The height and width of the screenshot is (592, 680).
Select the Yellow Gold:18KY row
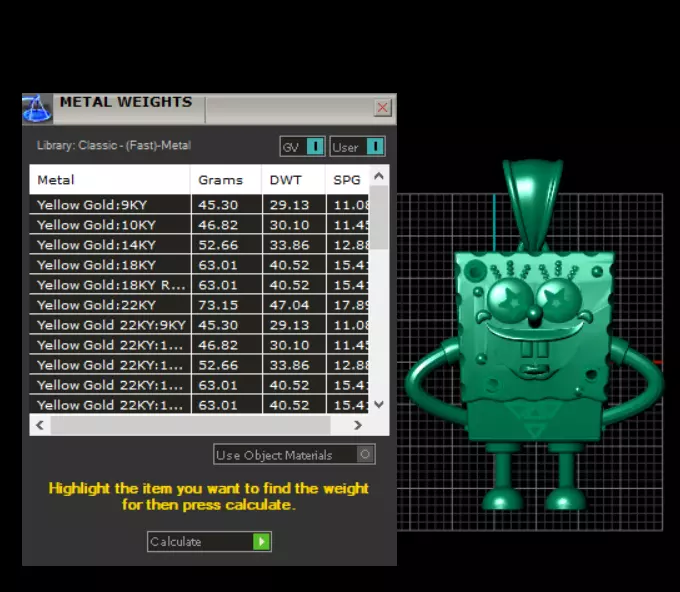coord(199,265)
